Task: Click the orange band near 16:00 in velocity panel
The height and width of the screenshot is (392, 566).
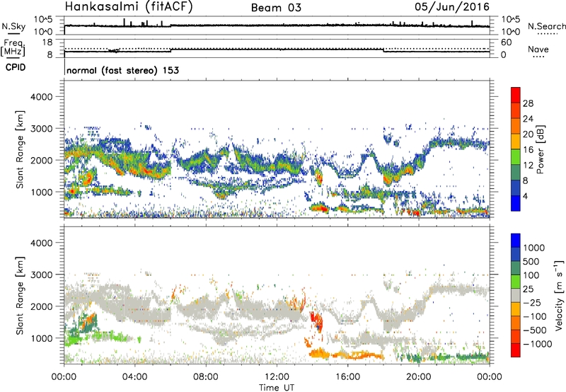Action: [357, 355]
